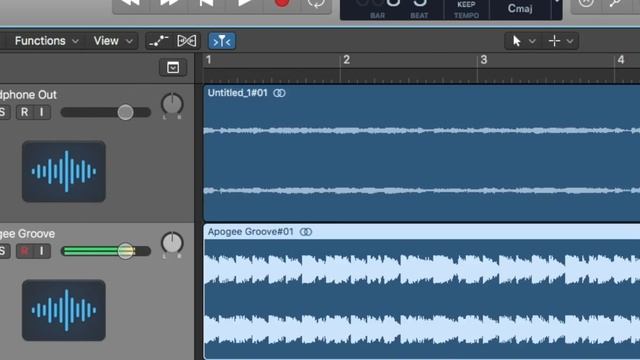
Task: Toggle the automation curve button
Action: 158,41
